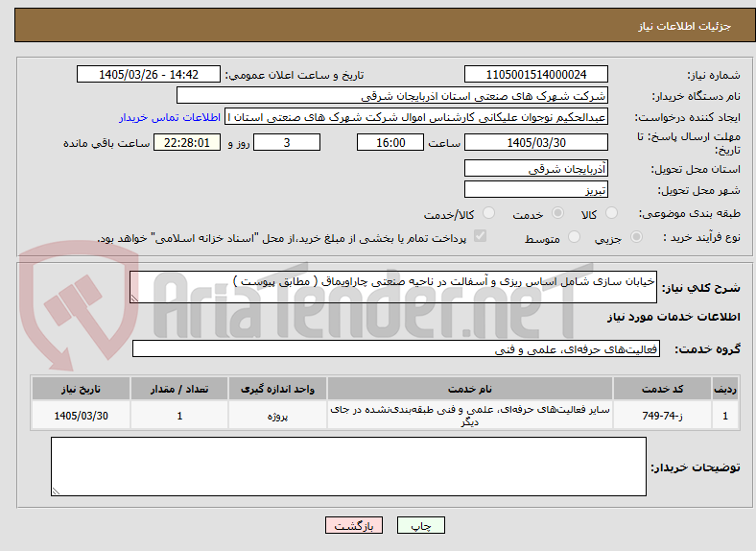Click the تاریخ نیاز column header
The width and height of the screenshot is (756, 551).
[x=81, y=389]
